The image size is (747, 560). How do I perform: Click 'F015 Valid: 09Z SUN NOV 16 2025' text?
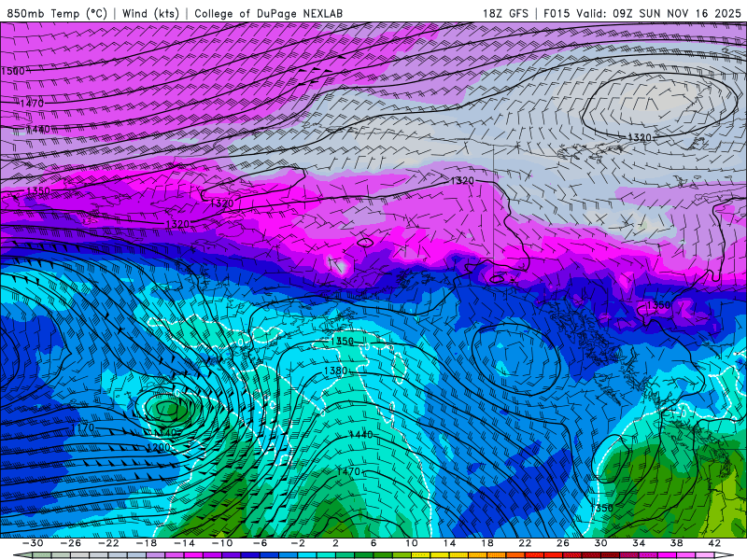tap(642, 13)
